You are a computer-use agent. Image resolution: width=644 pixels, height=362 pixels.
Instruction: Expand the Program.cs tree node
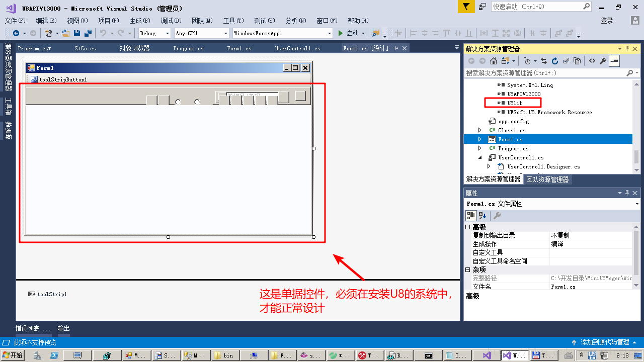coord(479,148)
